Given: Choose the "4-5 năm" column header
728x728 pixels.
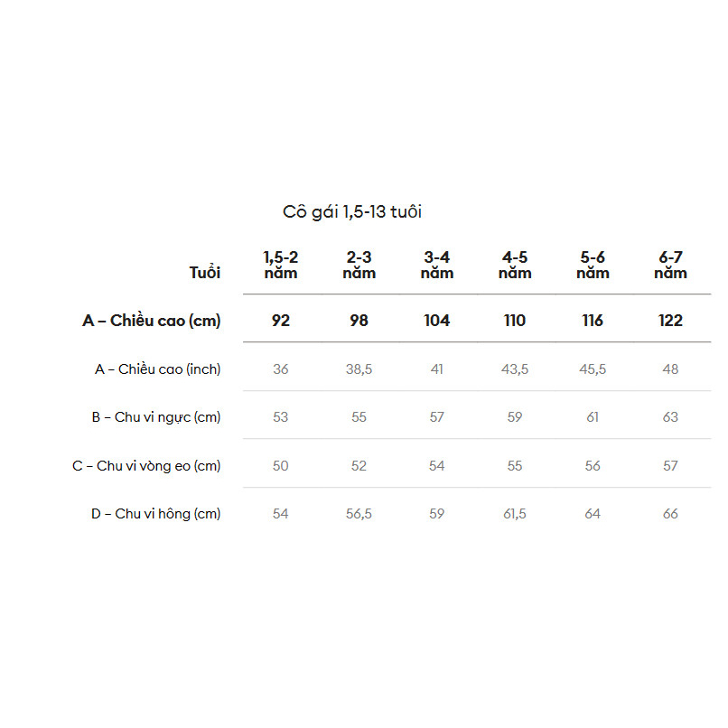Looking at the screenshot, I should click(515, 265).
